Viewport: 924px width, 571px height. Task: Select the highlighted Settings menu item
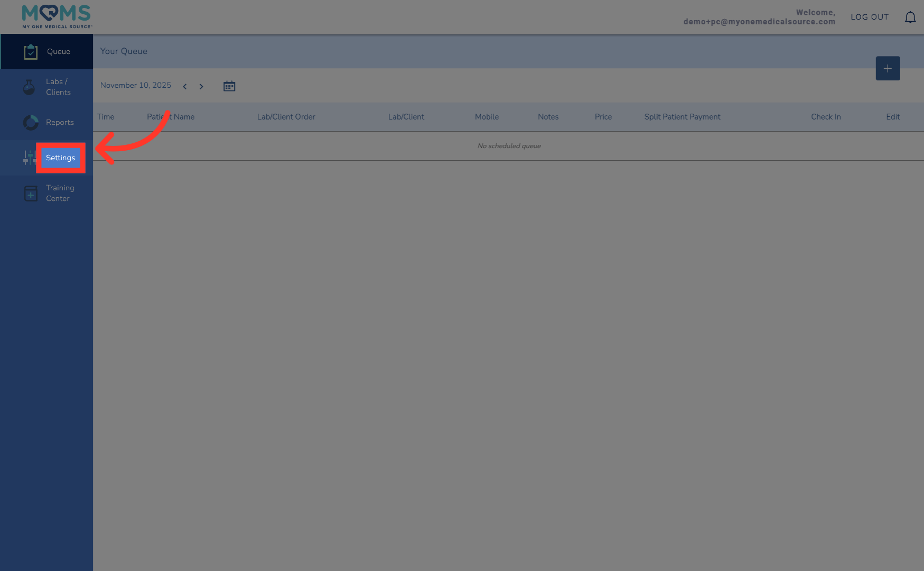point(60,158)
